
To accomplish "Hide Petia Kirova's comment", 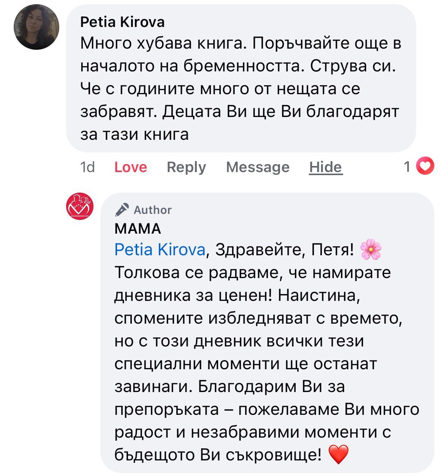I will click(326, 167).
